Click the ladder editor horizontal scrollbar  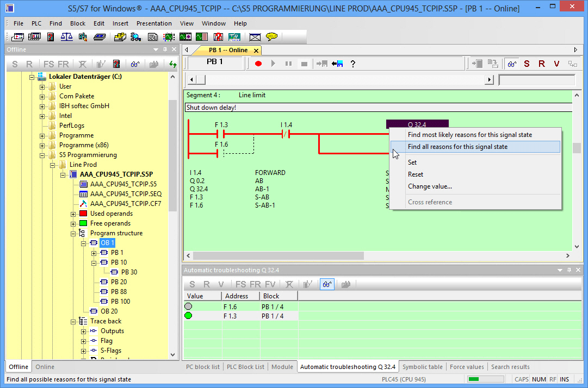pos(278,255)
